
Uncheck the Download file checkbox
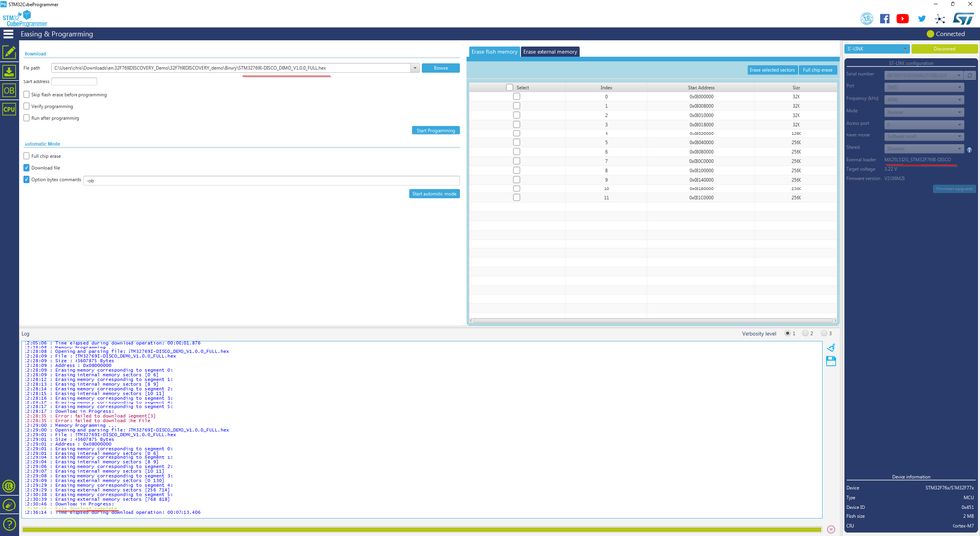pos(26,168)
